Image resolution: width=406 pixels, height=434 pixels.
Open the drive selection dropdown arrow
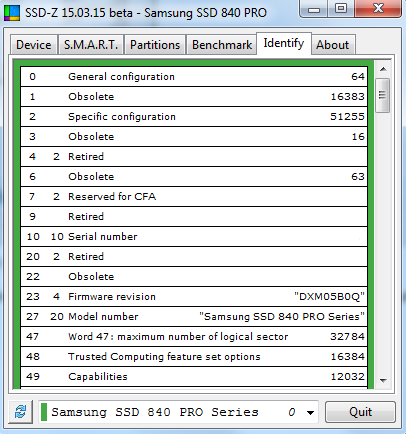[x=310, y=413]
